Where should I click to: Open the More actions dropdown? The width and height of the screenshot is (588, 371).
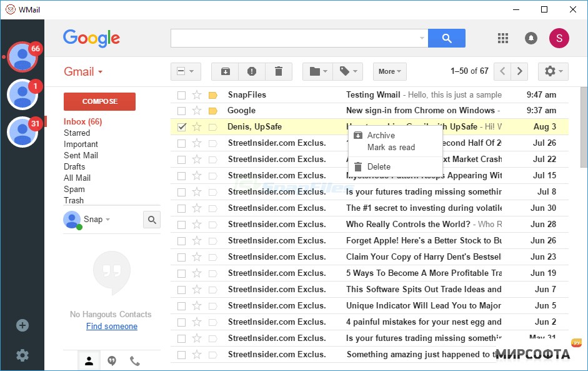390,71
